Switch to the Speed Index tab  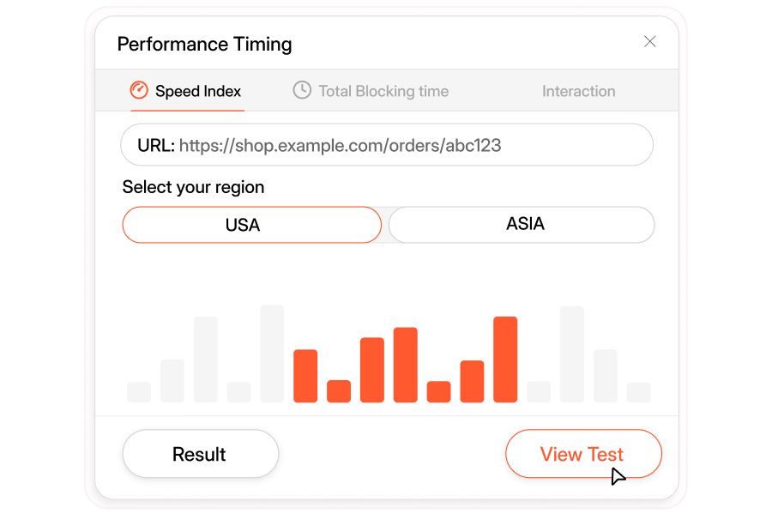click(x=197, y=91)
